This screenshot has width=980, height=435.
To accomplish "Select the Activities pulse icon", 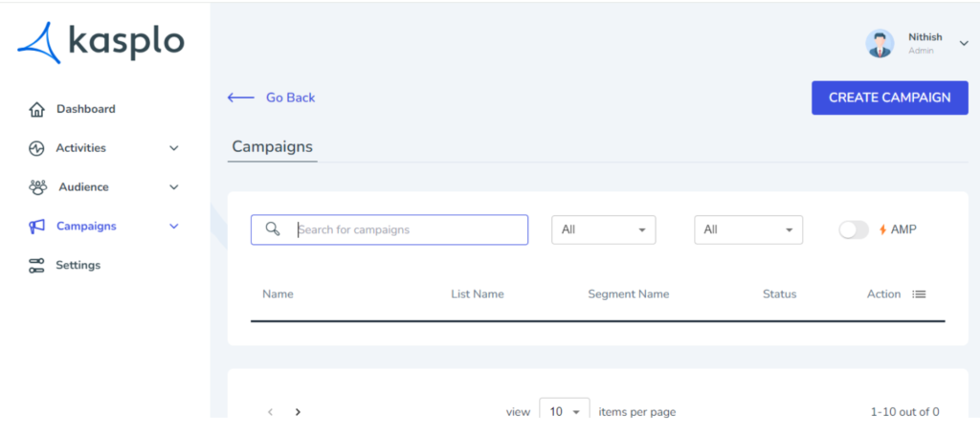I will [37, 148].
